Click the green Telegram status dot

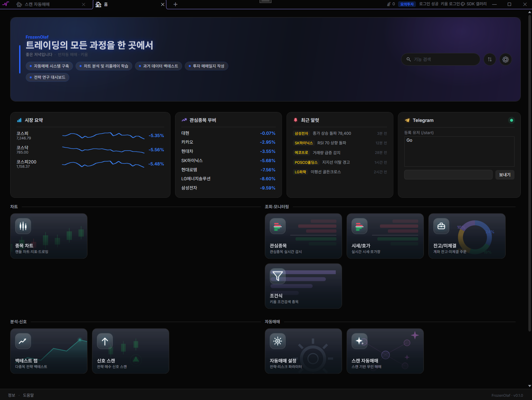click(512, 120)
